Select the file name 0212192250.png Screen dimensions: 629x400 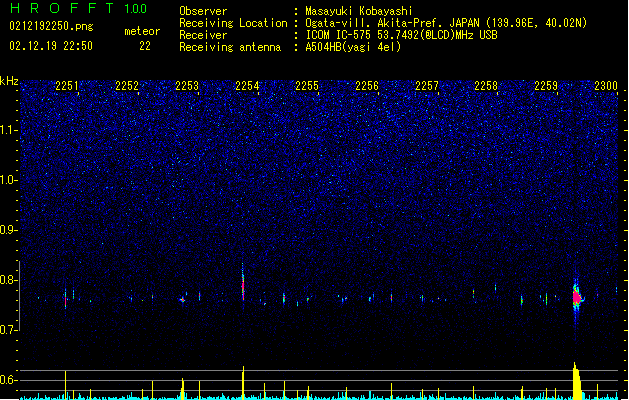coord(51,26)
